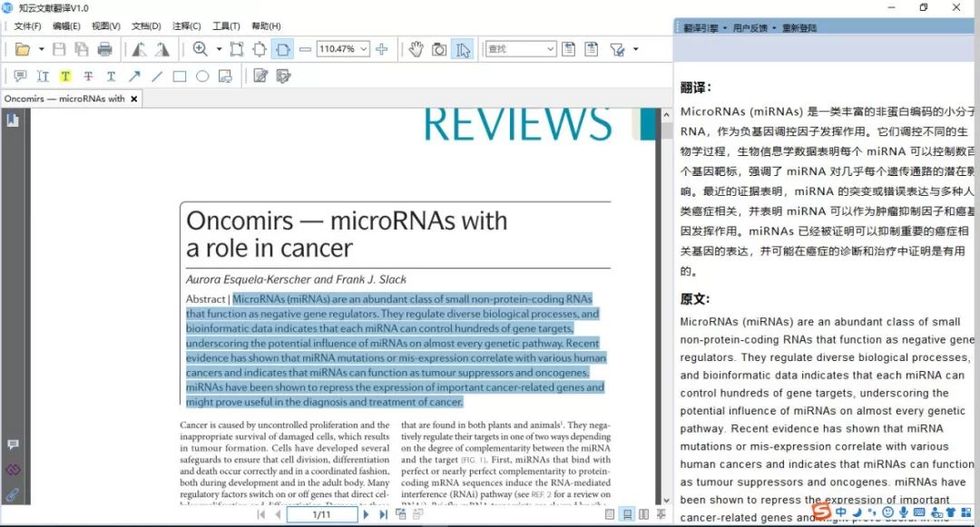Click the save document icon
The height and width of the screenshot is (527, 980).
pos(59,49)
